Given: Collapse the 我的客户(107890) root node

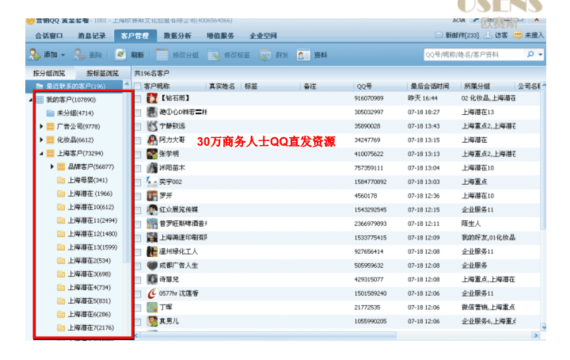Looking at the screenshot, I should [31, 100].
